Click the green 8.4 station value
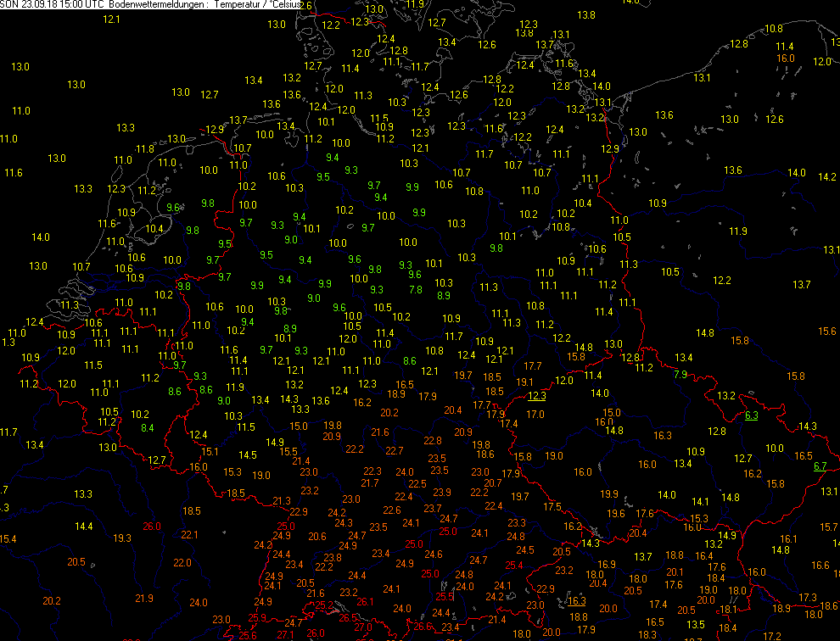Screen dimensions: 840x641 tap(147, 428)
